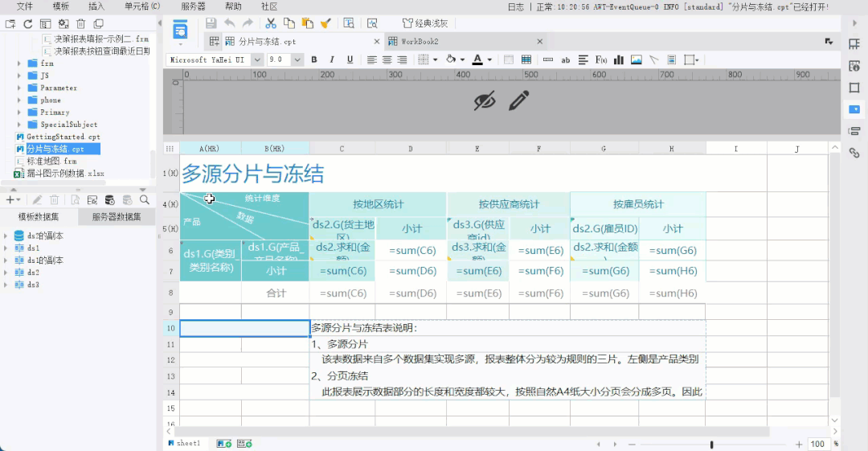The image size is (868, 451).
Task: Toggle bold formatting
Action: pos(314,59)
